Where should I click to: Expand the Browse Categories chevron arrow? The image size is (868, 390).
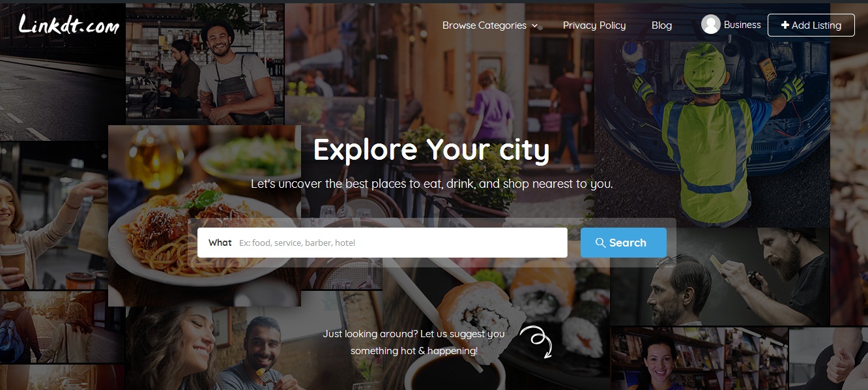[x=534, y=25]
